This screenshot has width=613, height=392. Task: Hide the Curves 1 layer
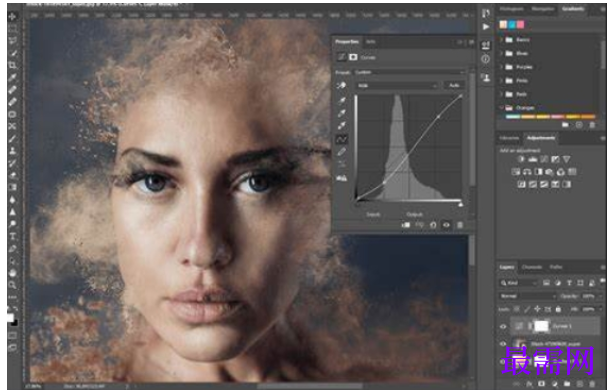504,326
